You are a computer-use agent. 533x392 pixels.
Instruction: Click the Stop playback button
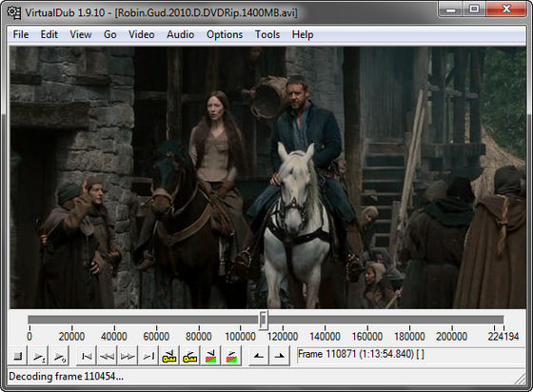coord(17,356)
